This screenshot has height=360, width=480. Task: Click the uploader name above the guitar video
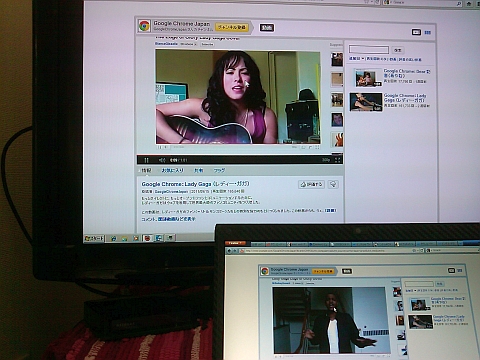coord(166,44)
